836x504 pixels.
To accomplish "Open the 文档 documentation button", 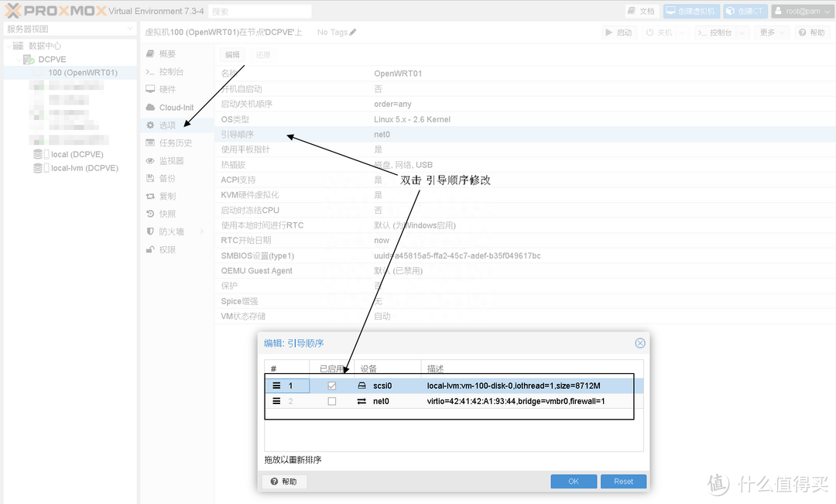I will coord(642,11).
